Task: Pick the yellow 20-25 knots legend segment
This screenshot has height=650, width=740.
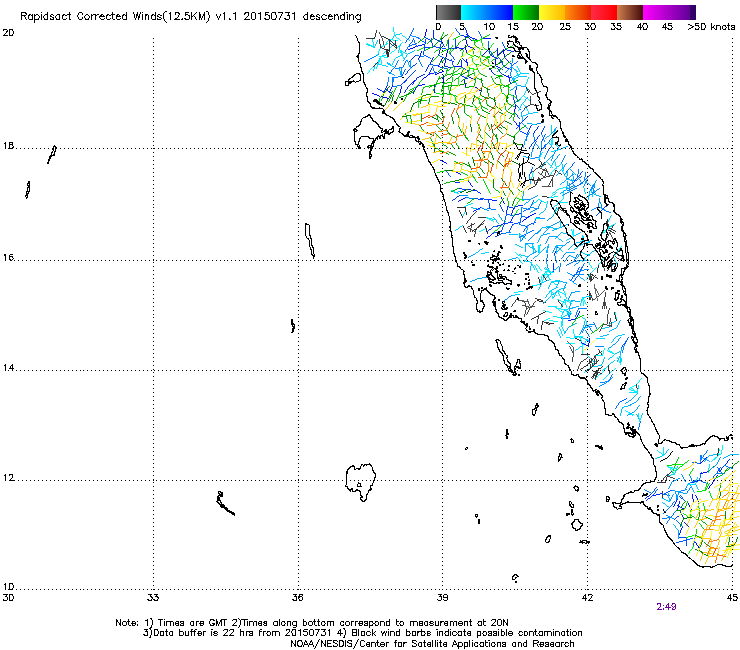Action: [552, 12]
